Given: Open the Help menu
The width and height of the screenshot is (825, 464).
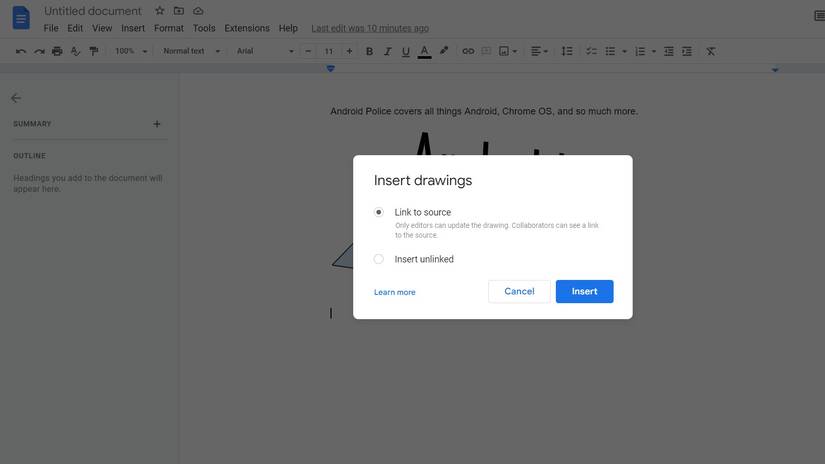Looking at the screenshot, I should (x=288, y=28).
